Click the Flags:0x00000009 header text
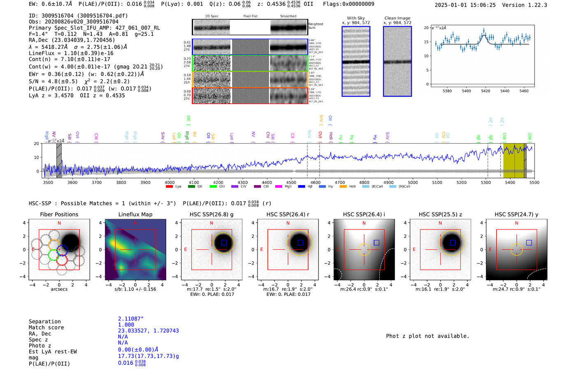This screenshot has width=576, height=392. tap(348, 4)
